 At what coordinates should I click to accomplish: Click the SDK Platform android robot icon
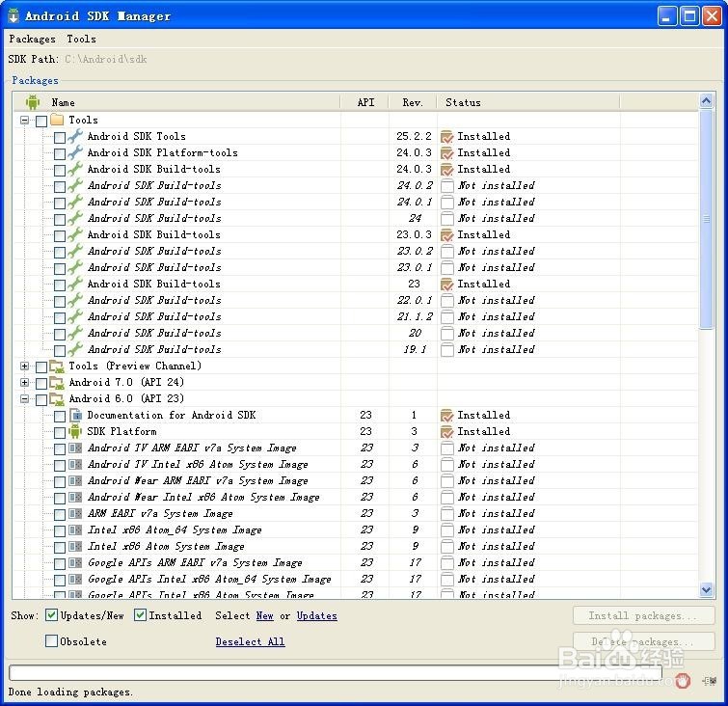point(75,431)
